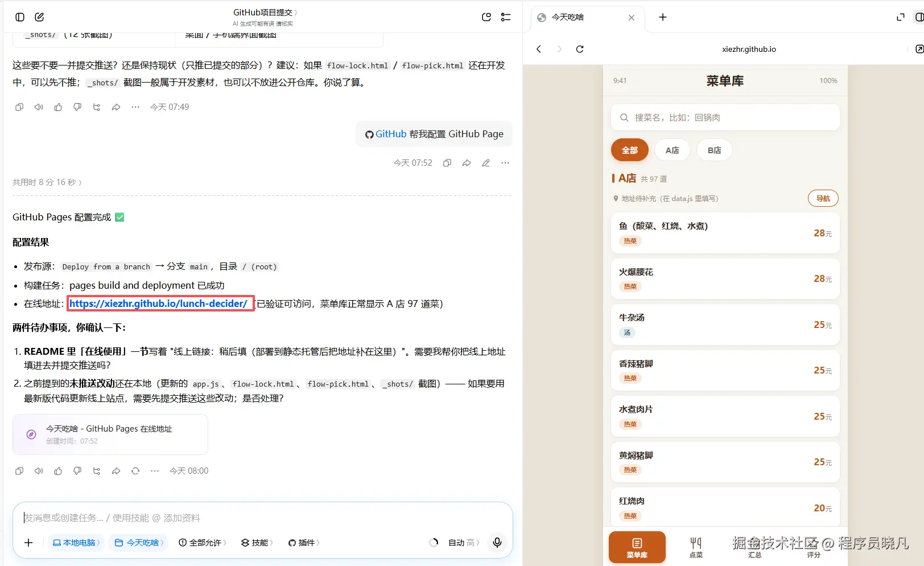Open more options for 07:49 reply
Viewport: 924px width, 566px height.
point(135,107)
